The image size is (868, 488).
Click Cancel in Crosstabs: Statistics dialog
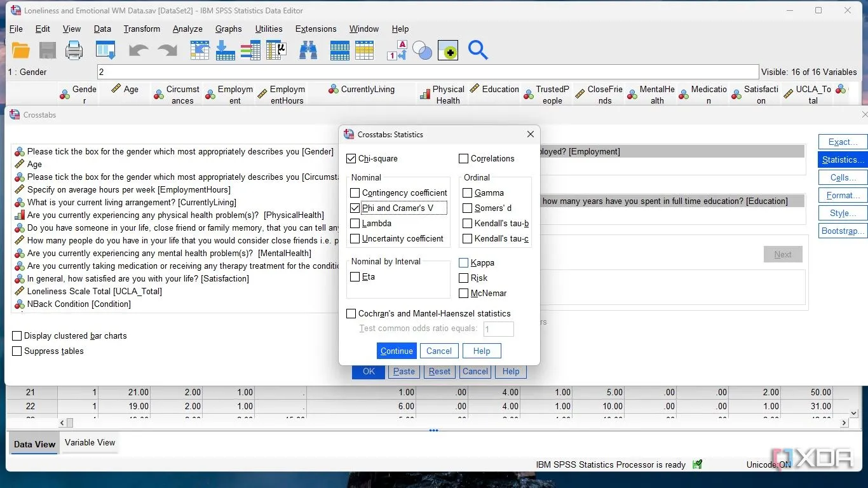[439, 351]
